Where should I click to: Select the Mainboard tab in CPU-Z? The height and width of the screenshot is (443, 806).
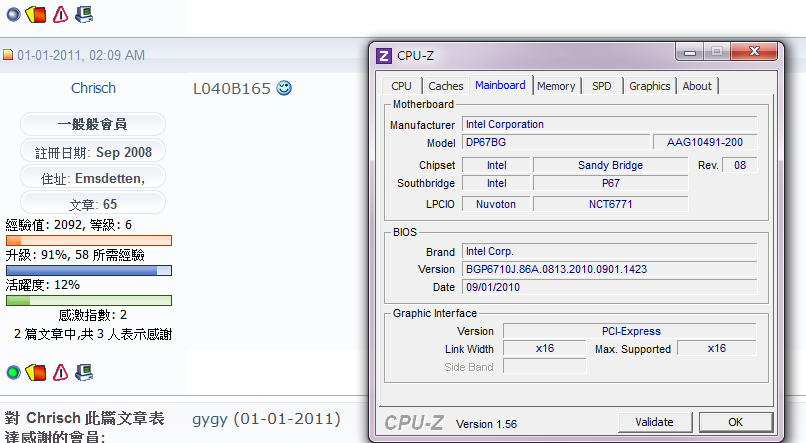click(x=500, y=85)
